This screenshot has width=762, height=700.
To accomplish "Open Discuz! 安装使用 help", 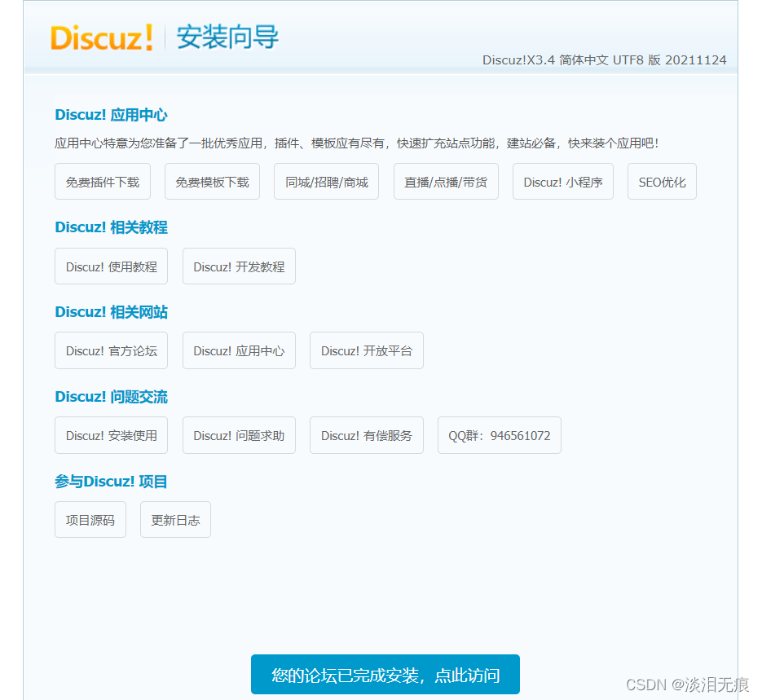I will 112,435.
